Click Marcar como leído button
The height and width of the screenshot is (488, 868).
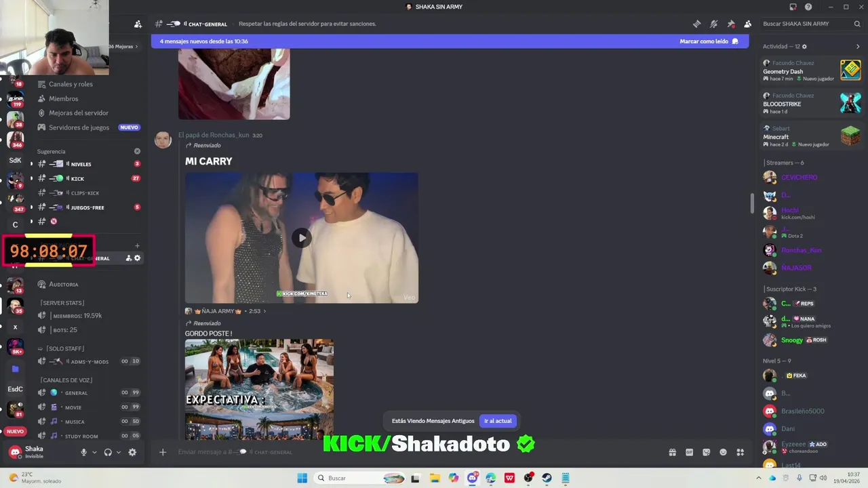pyautogui.click(x=709, y=41)
